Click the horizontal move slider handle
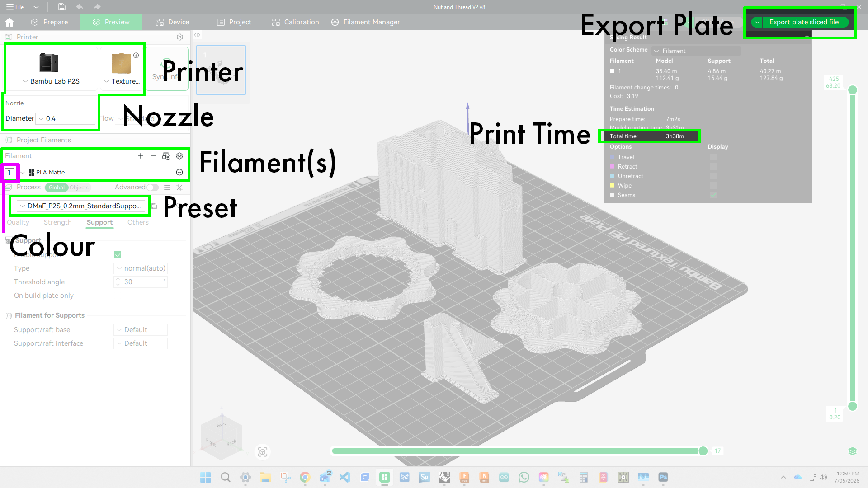This screenshot has width=868, height=488. tap(703, 451)
